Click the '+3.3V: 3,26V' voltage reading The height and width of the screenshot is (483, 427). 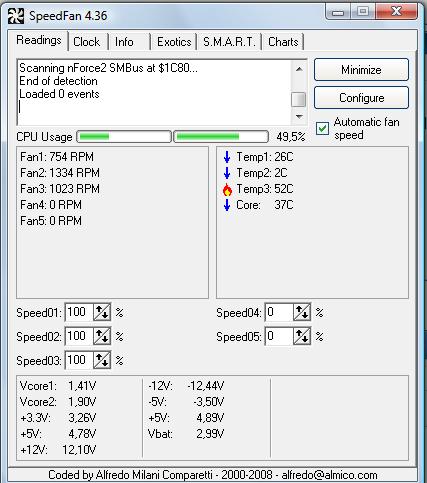[x=58, y=418]
